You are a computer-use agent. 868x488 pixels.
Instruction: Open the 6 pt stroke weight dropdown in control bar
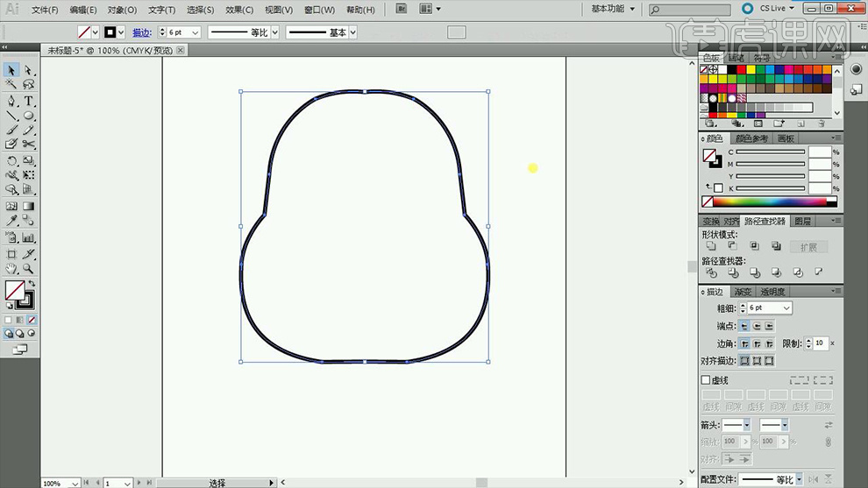coord(194,32)
